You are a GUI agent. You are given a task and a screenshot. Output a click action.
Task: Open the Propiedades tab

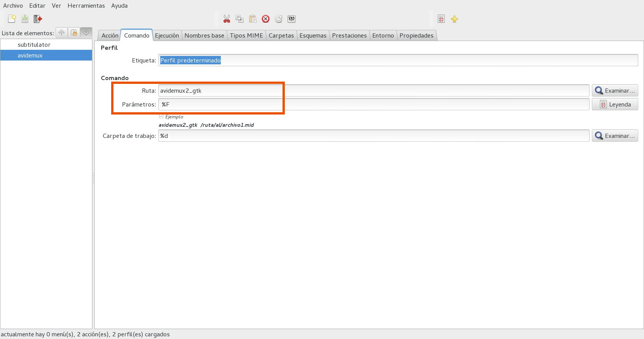click(x=416, y=35)
